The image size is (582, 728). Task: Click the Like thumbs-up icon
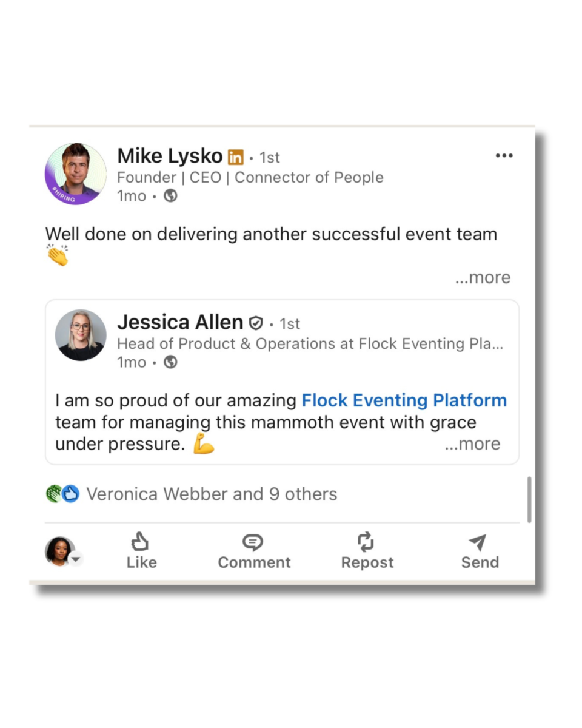coord(141,542)
